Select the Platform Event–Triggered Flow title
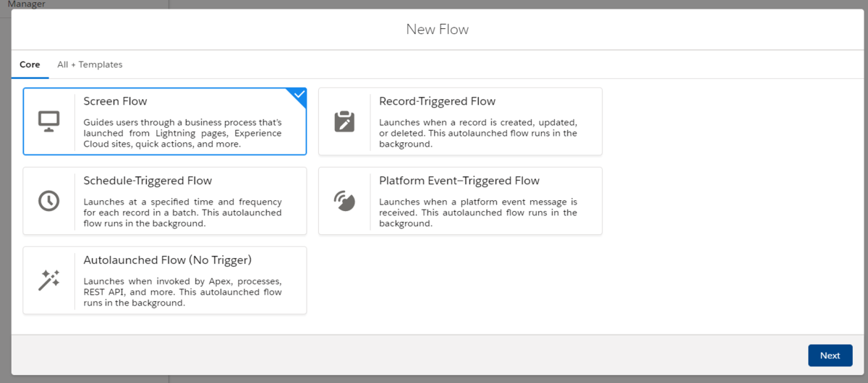 point(459,181)
